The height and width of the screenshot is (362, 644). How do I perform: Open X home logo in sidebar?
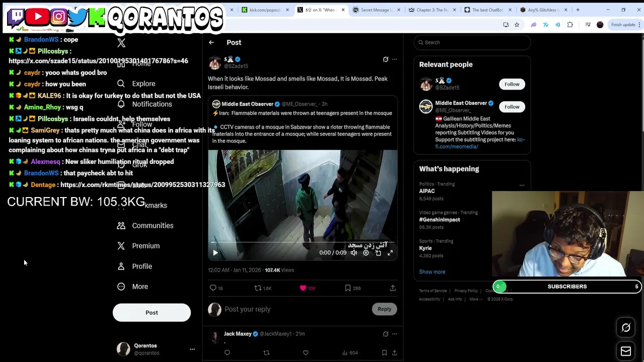pos(121,43)
